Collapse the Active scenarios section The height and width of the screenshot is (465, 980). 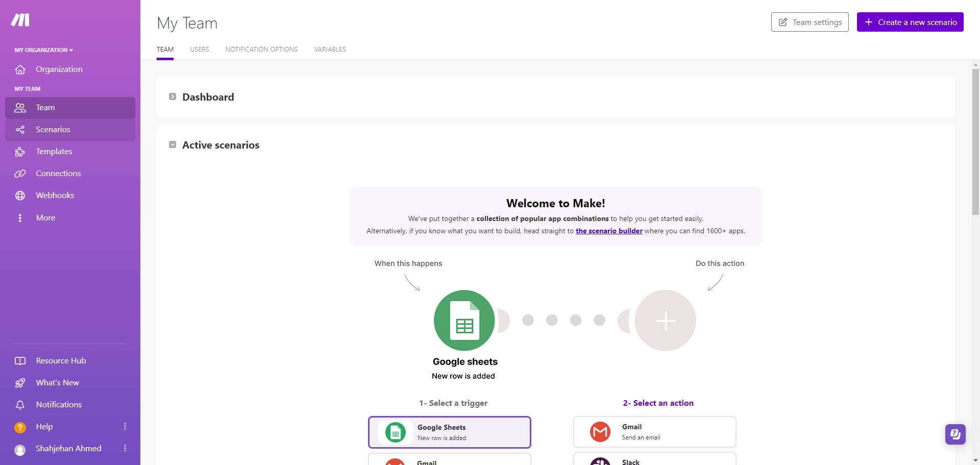173,144
